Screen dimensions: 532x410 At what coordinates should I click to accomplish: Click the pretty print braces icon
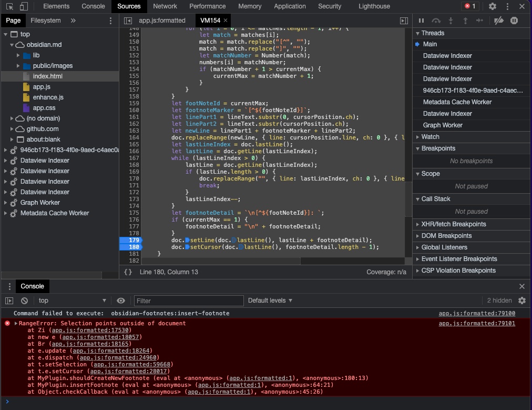tap(128, 272)
